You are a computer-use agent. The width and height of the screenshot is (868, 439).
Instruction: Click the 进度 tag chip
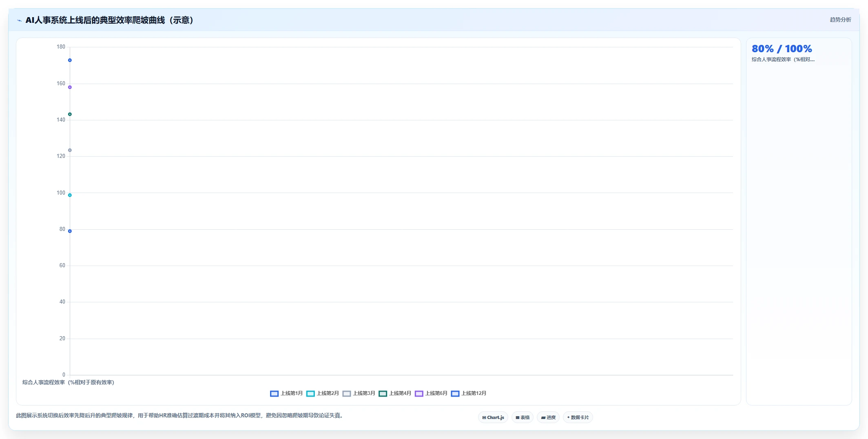[x=548, y=417]
